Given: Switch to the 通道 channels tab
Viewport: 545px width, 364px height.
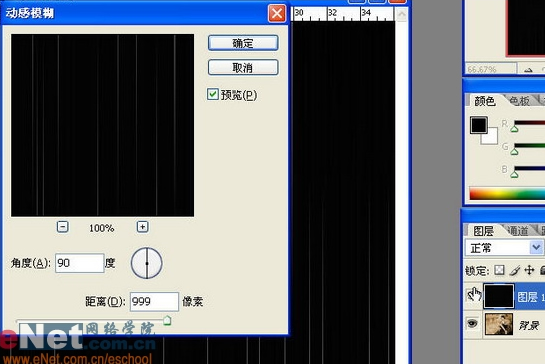Looking at the screenshot, I should click(518, 230).
